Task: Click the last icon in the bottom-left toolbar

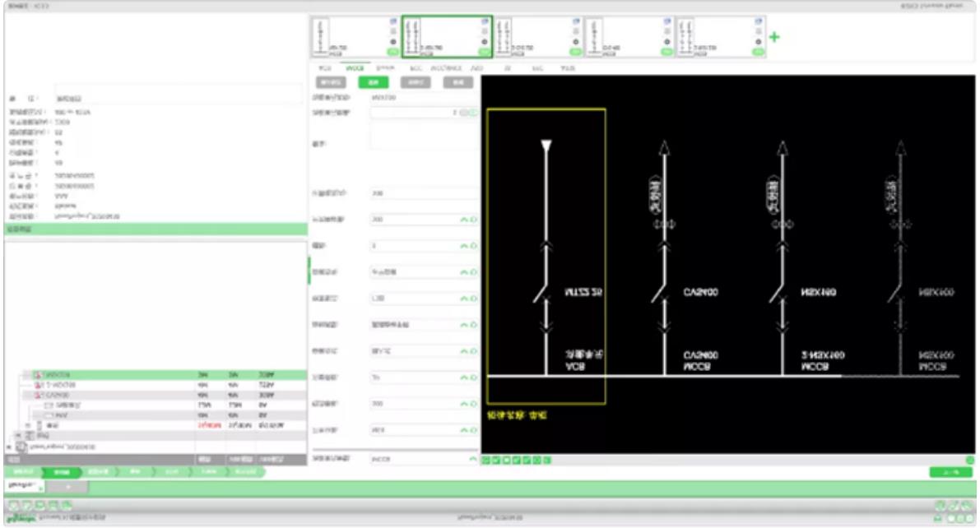Action: (x=66, y=503)
